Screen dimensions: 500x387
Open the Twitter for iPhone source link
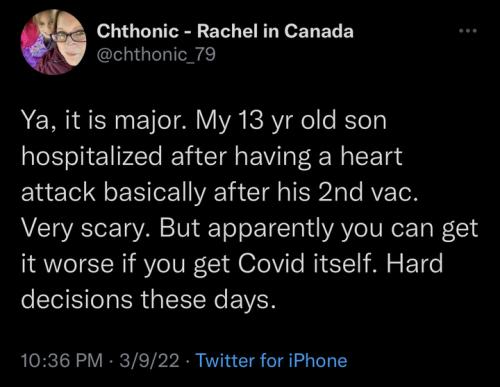(271, 361)
